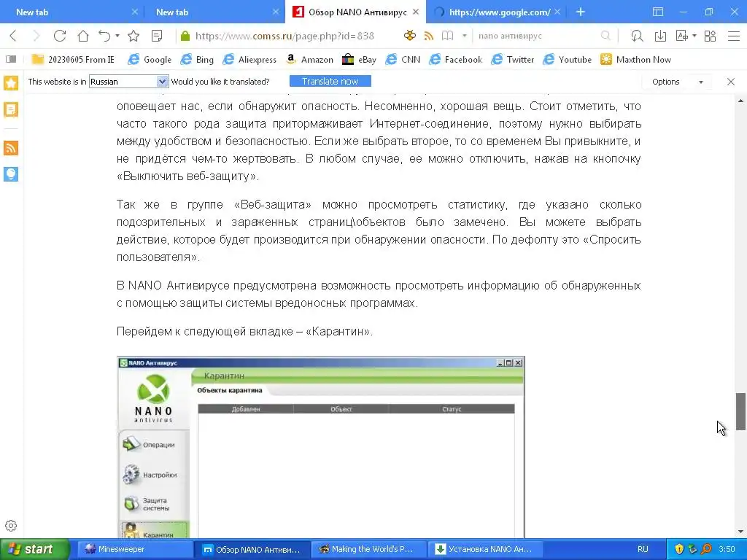
Task: Open the Maxthon Now bookmark
Action: click(635, 60)
